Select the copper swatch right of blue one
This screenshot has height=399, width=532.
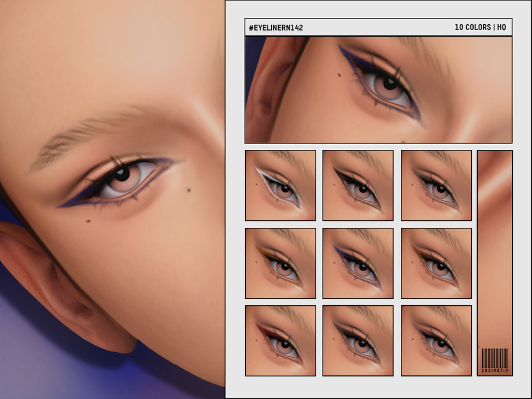[436, 263]
